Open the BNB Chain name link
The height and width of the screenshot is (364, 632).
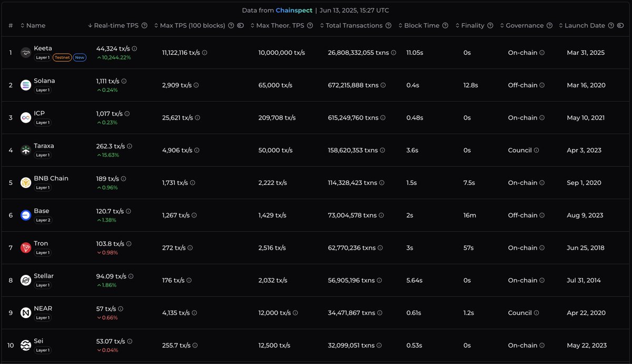[x=51, y=179]
